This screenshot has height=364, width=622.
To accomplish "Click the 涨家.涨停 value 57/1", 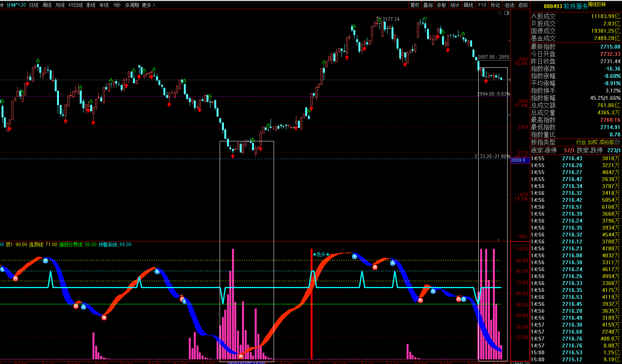I will click(569, 150).
